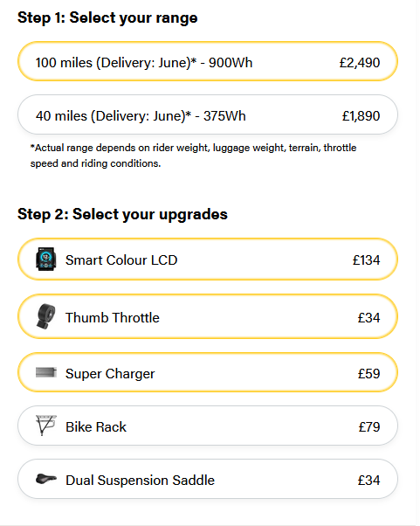Add the Bike Rack upgrade
The width and height of the screenshot is (420, 526).
pyautogui.click(x=208, y=426)
